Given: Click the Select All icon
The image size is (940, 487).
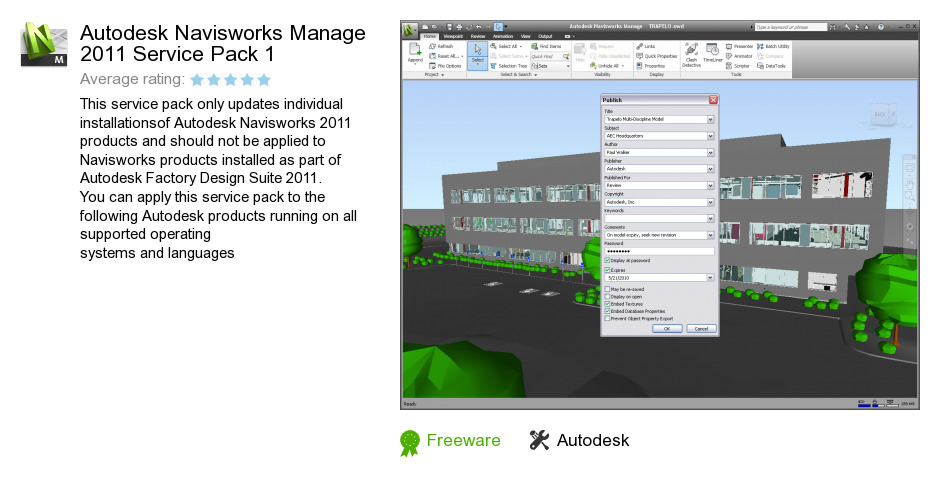Looking at the screenshot, I should click(493, 46).
